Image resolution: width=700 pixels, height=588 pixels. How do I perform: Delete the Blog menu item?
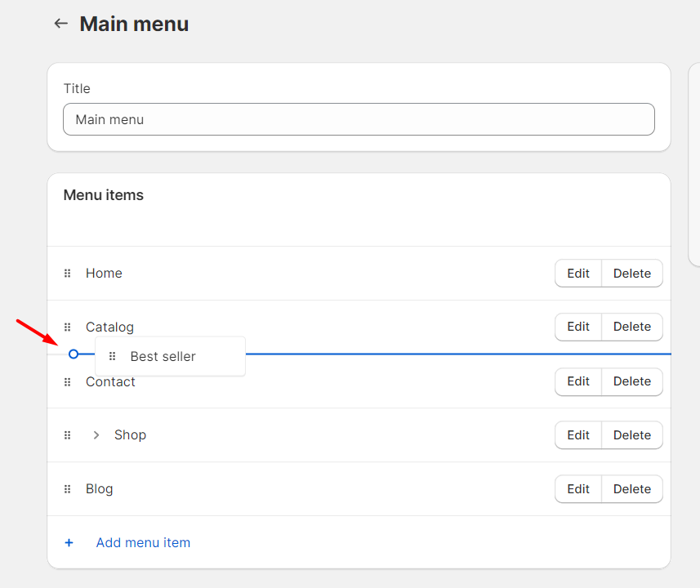pyautogui.click(x=631, y=489)
